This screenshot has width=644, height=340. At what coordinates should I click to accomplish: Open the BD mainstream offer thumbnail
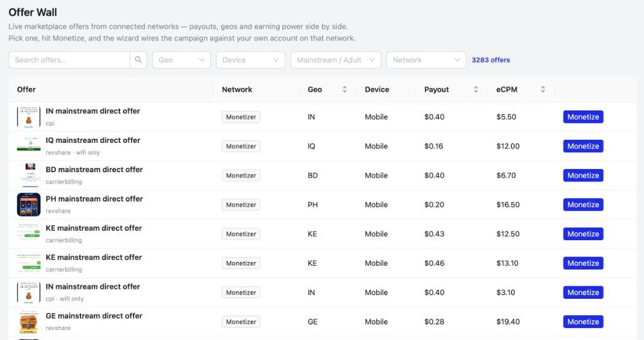29,175
